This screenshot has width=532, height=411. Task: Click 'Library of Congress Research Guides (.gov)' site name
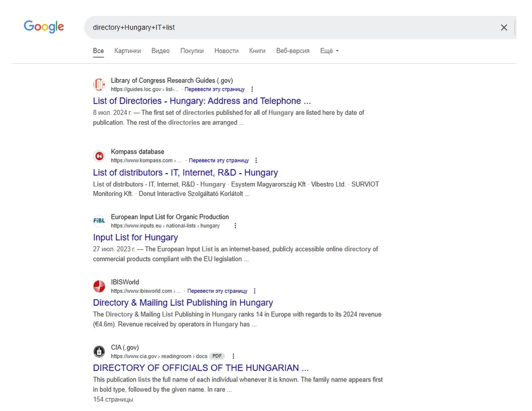(x=172, y=80)
